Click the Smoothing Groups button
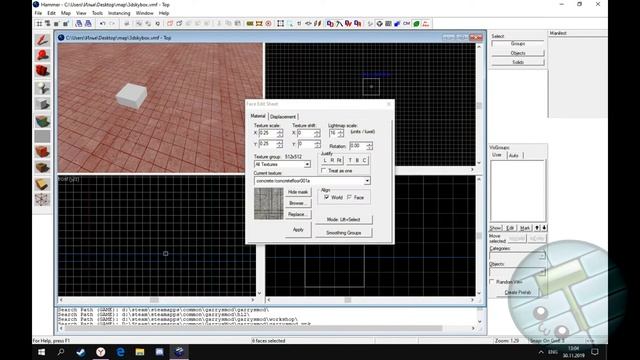 click(x=344, y=233)
